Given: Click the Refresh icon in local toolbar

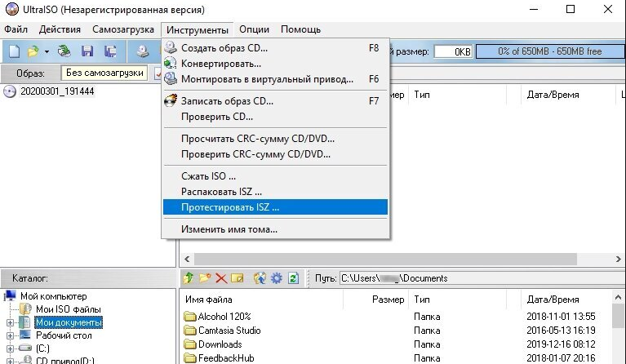Looking at the screenshot, I should 294,278.
